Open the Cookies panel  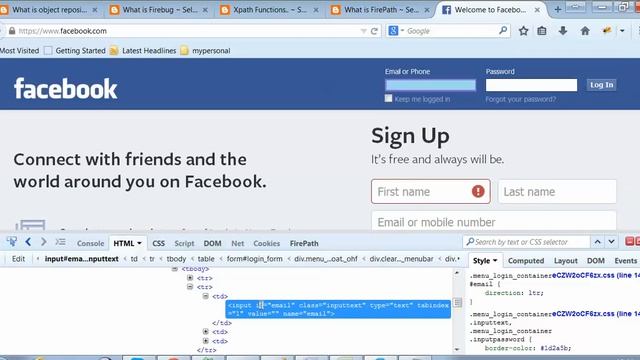coord(267,243)
